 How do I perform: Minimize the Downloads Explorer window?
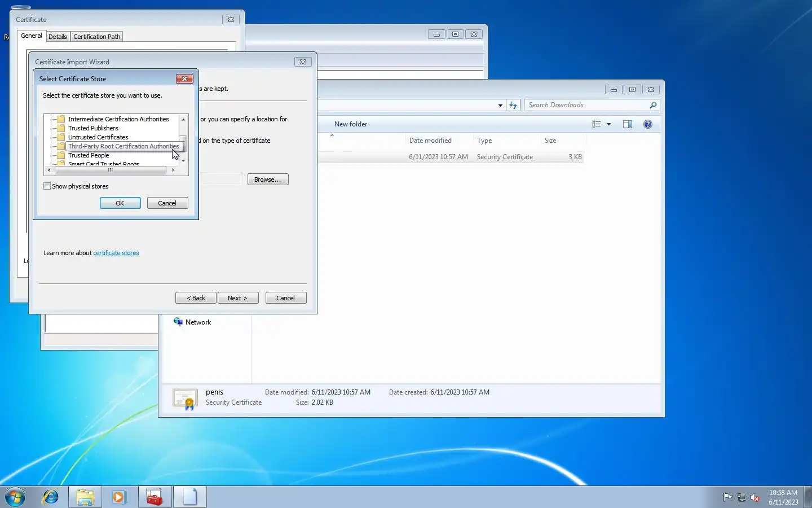point(614,90)
